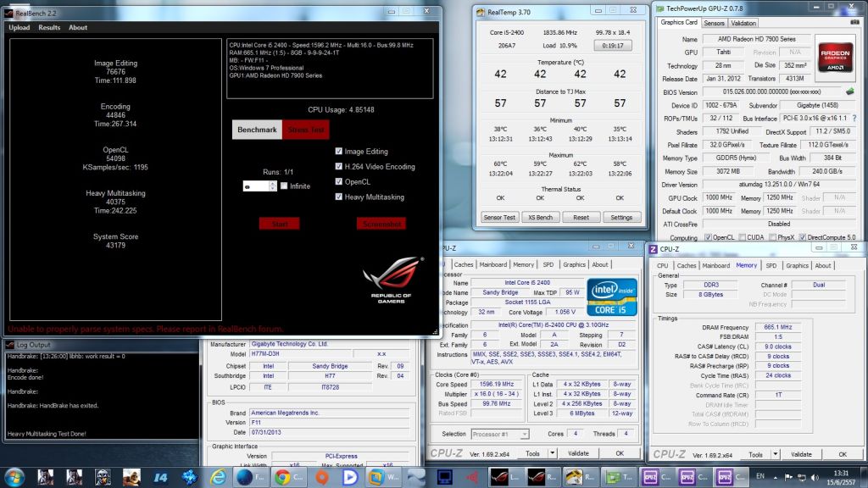The width and height of the screenshot is (868, 488).
Task: Show hidden tray icons arrow
Action: click(776, 477)
